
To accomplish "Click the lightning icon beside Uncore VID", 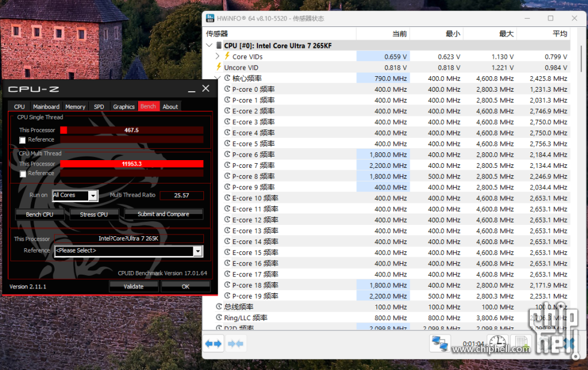I will [218, 67].
